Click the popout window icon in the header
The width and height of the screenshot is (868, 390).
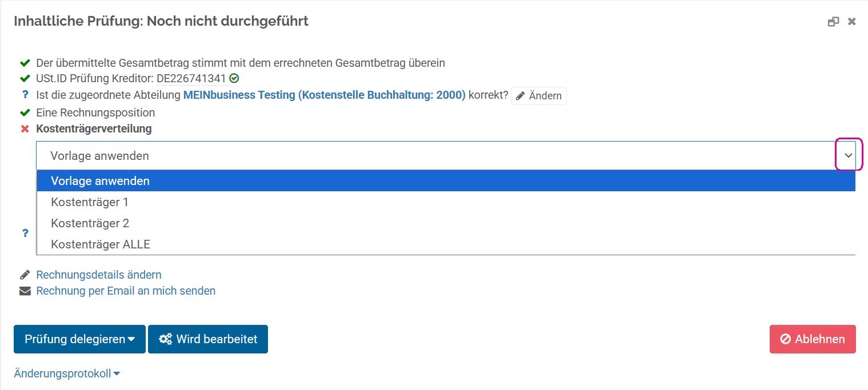[833, 22]
